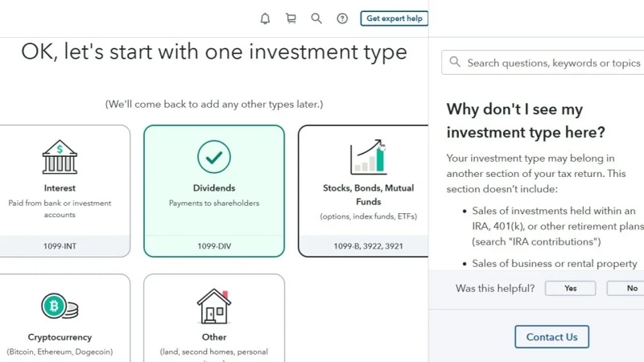Select the Interest 1099-INT card
This screenshot has height=362, width=644.
pos(60,191)
